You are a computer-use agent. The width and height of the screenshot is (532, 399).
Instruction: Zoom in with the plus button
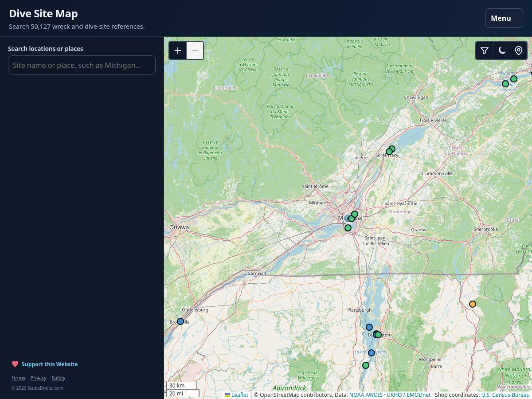(x=178, y=51)
